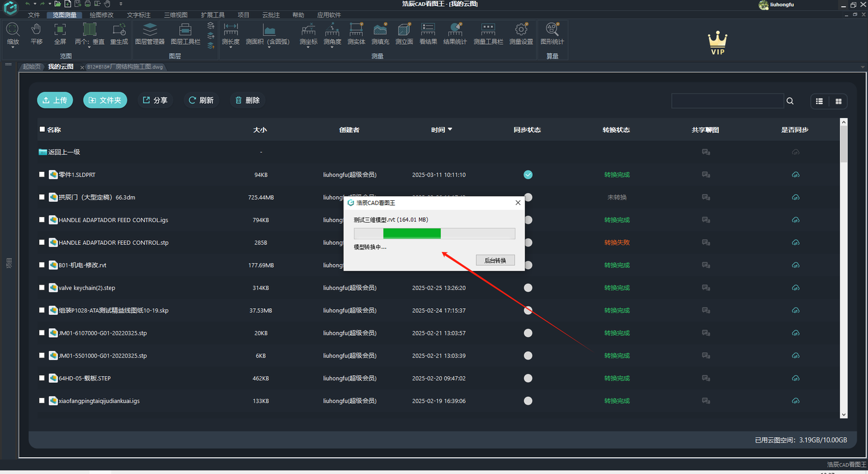Image resolution: width=868 pixels, height=474 pixels.
Task: Open 结果统计 result statistics
Action: pos(455,33)
